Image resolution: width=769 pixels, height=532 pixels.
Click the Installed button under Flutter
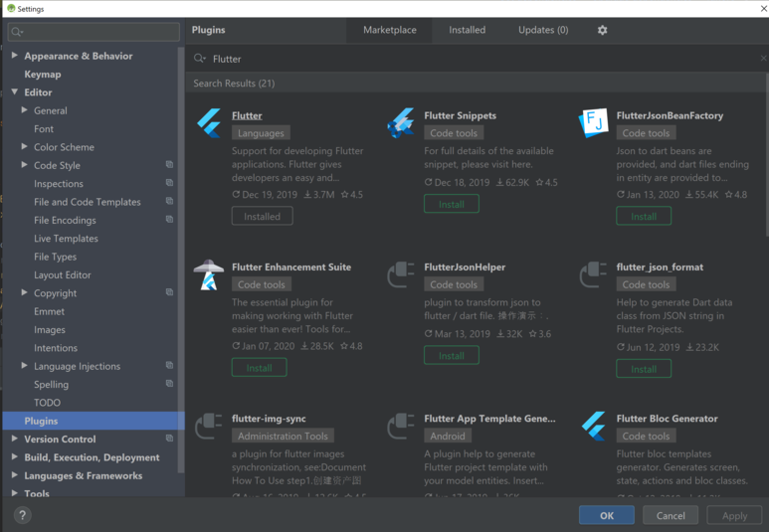(263, 216)
